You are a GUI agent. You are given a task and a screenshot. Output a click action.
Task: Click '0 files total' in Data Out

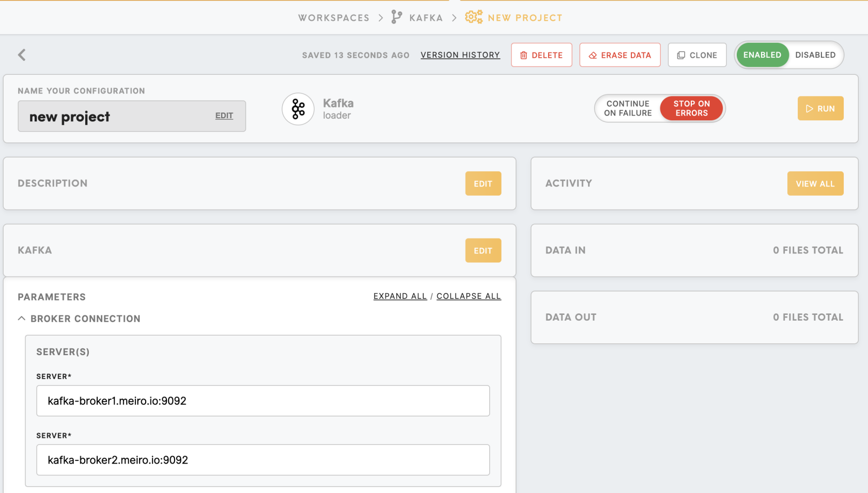(808, 317)
